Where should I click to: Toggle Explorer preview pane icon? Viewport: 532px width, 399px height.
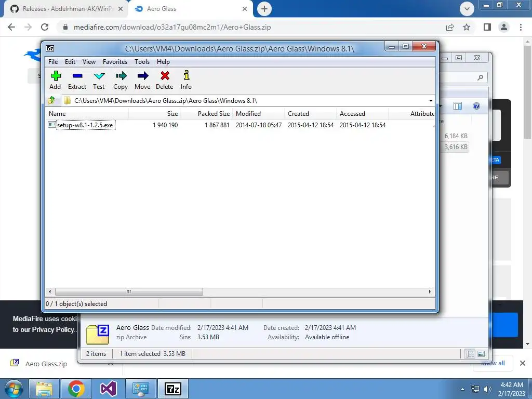pyautogui.click(x=458, y=106)
